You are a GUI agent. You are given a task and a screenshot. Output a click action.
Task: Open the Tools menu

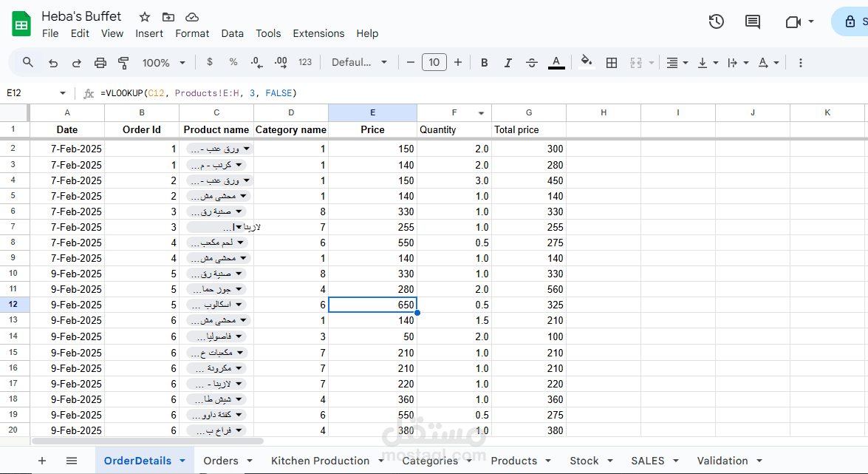tap(268, 33)
